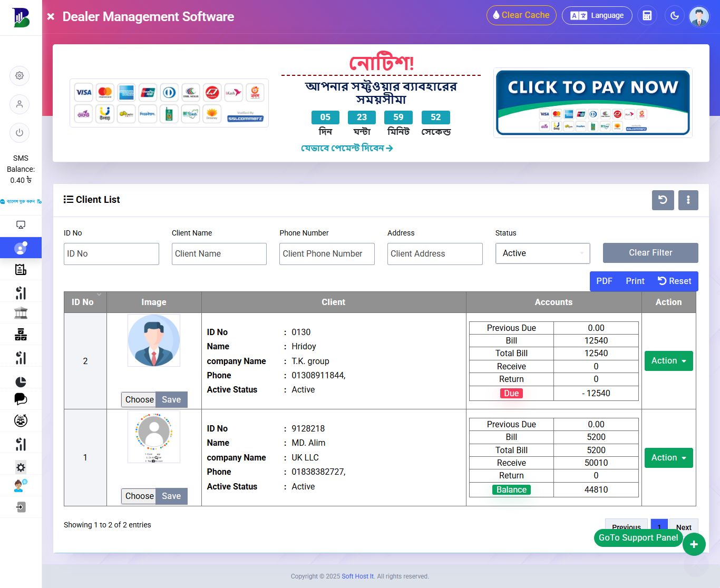Click the CLICK TO PAY NOW banner
This screenshot has height=588, width=720.
tap(592, 102)
